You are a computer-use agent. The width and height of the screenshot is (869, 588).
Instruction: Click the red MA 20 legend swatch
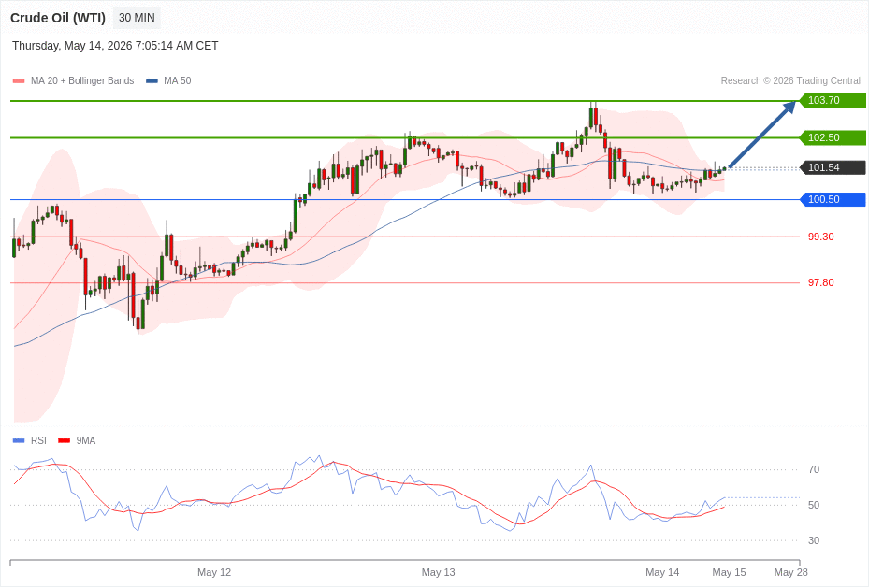[19, 80]
